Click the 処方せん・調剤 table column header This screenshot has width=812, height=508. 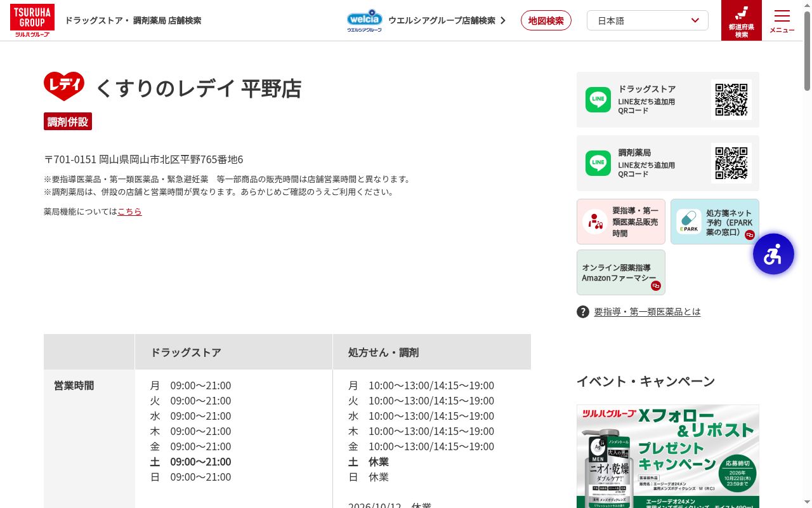tap(431, 352)
